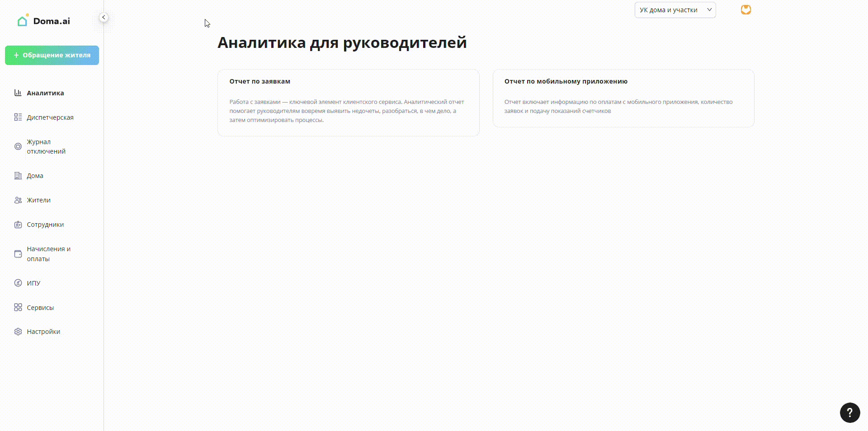
Task: Open the user avatar menu
Action: tap(746, 9)
